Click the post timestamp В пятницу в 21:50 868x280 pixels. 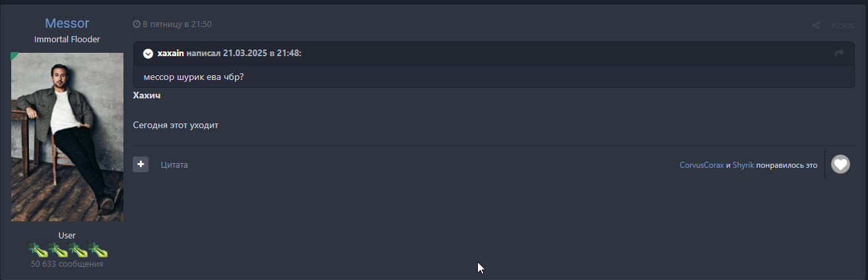177,24
